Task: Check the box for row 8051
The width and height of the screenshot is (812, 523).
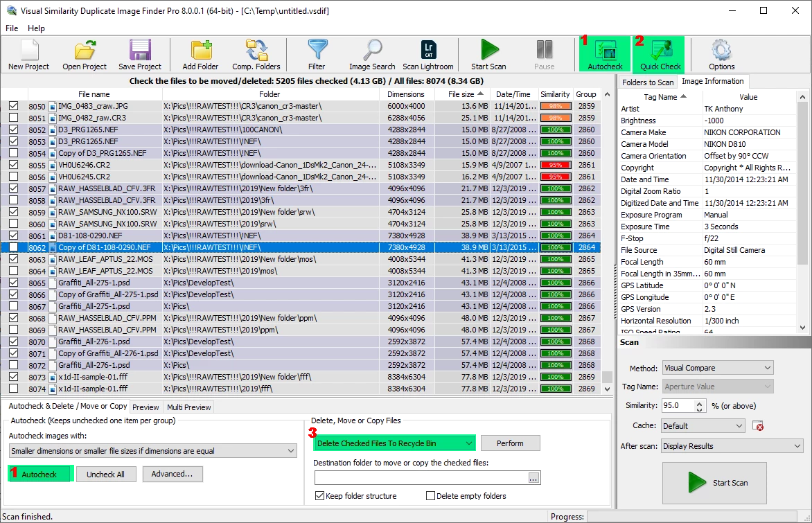Action: (x=13, y=118)
